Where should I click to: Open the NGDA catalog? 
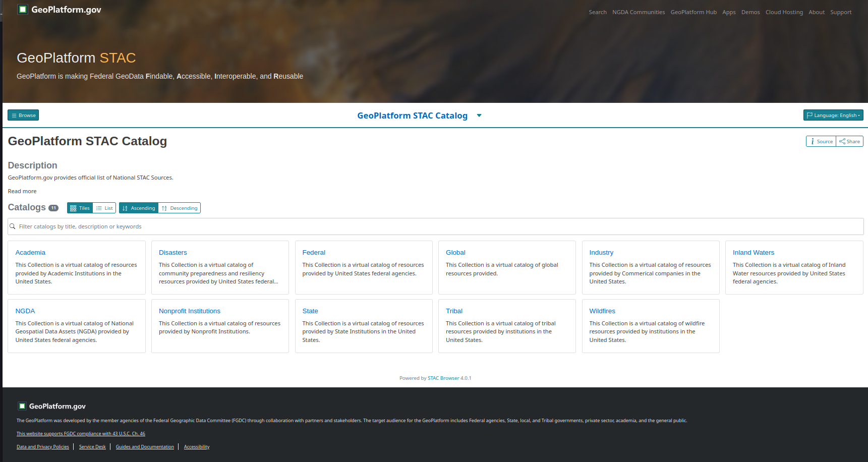tap(25, 311)
